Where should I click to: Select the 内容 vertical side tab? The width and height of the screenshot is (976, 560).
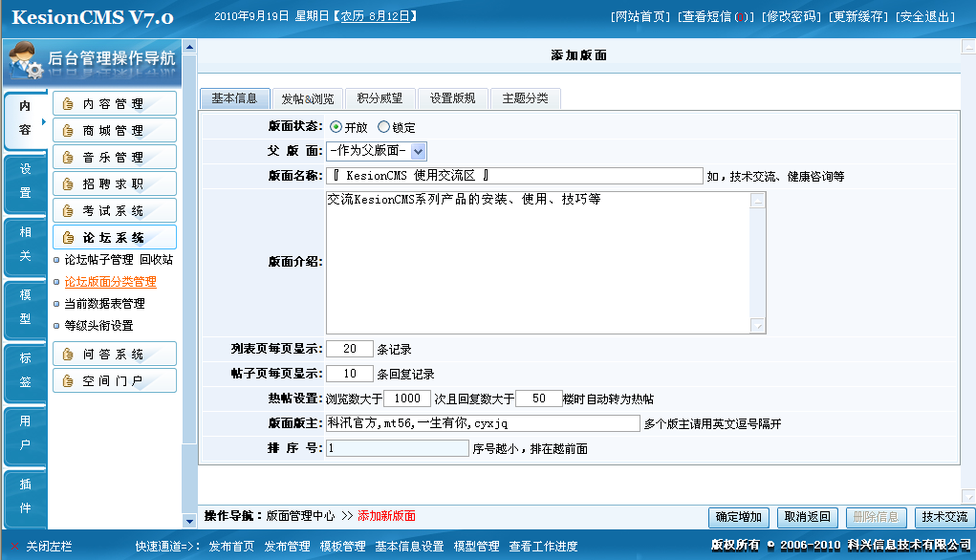(x=25, y=118)
